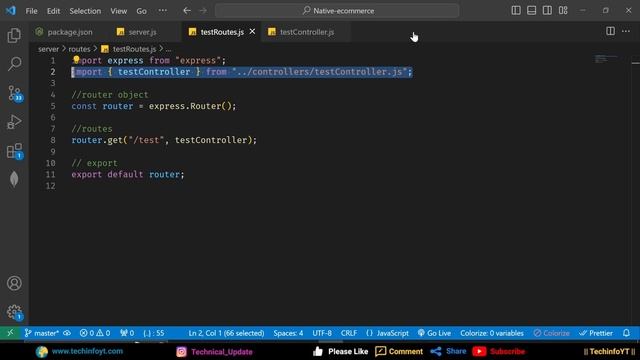
Task: Click the minimap preview
Action: tap(607, 59)
